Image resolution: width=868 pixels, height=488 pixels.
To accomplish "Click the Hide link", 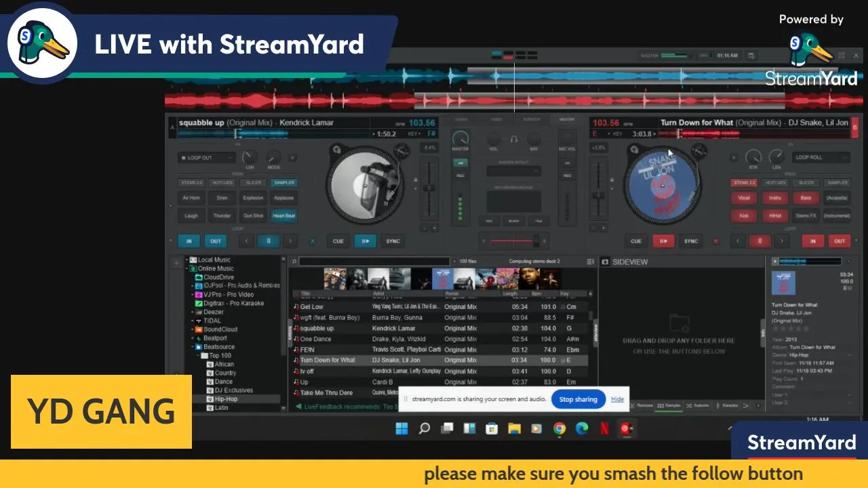I will point(617,399).
